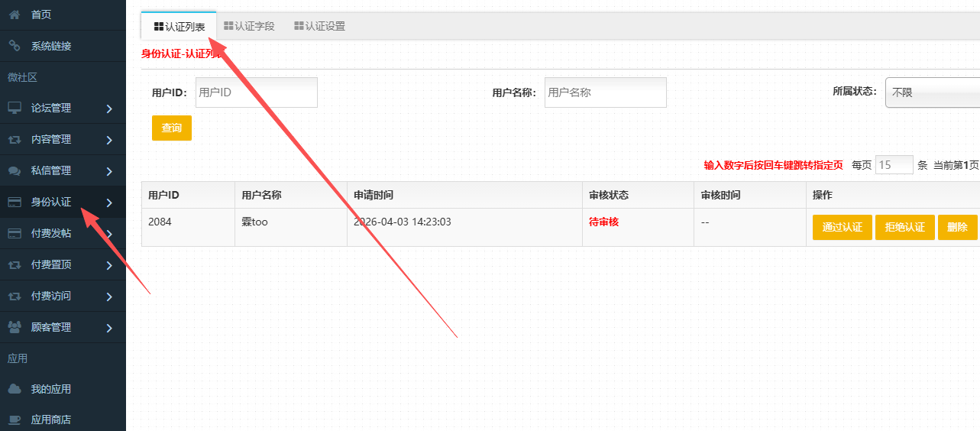Click the 我的应用 cloud icon
Viewport: 980px width, 431px height.
(14, 389)
